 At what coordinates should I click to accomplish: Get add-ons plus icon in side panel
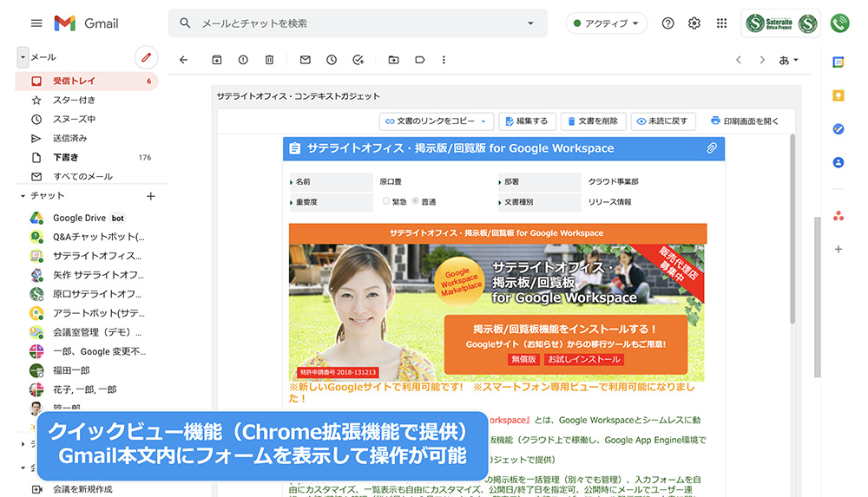click(838, 249)
